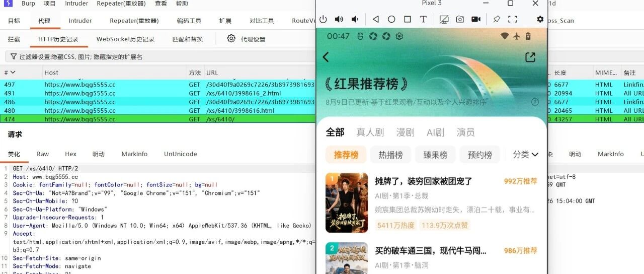The width and height of the screenshot is (644, 274).
Task: Select the AI剧 category tab in the app
Action: [x=435, y=132]
